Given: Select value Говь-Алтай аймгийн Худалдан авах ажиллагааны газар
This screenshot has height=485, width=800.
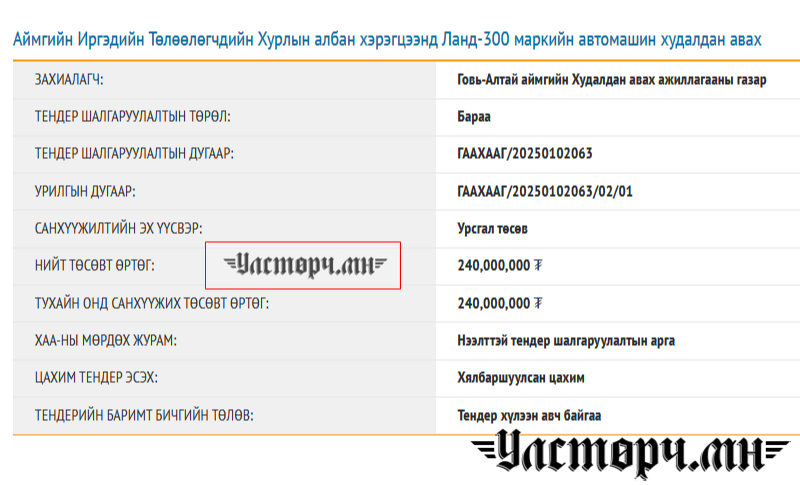Looking at the screenshot, I should pyautogui.click(x=612, y=80).
